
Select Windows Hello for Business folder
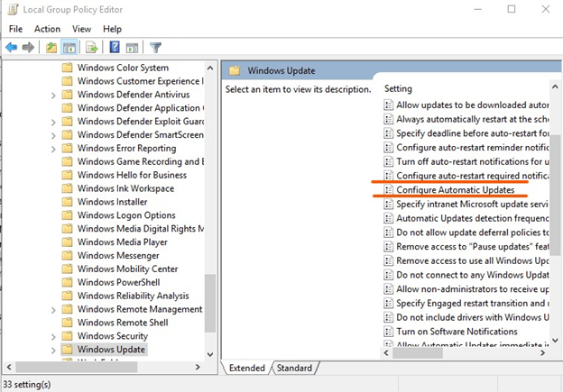[x=132, y=175]
